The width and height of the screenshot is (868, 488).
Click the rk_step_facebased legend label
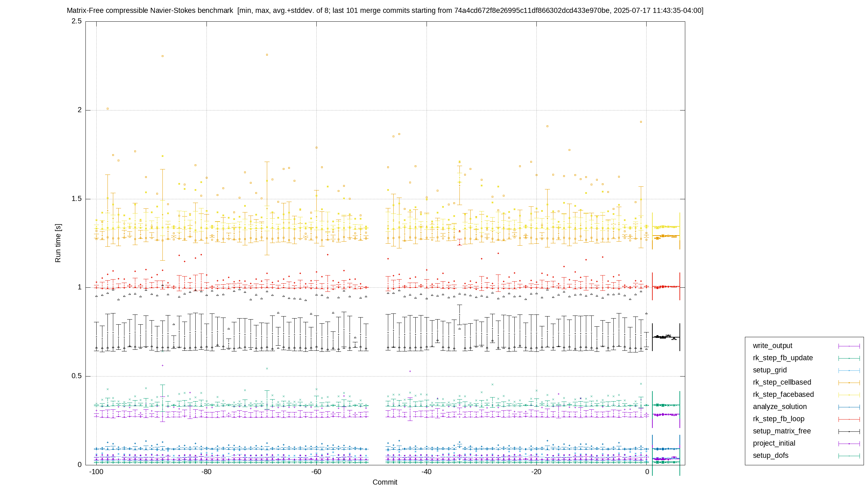pos(783,394)
